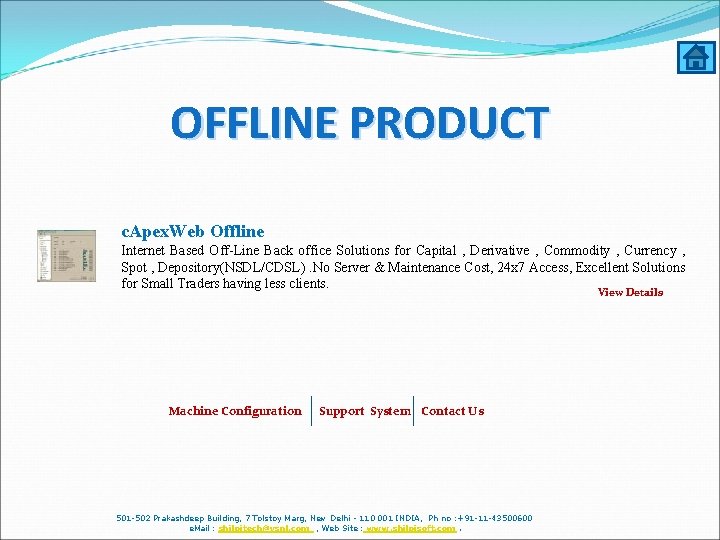
Task: Open the cApexWeb Offline product screenshot thumbnail
Action: [67, 256]
